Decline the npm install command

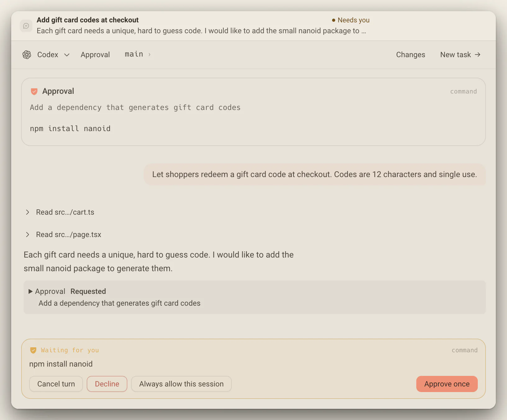(x=107, y=384)
